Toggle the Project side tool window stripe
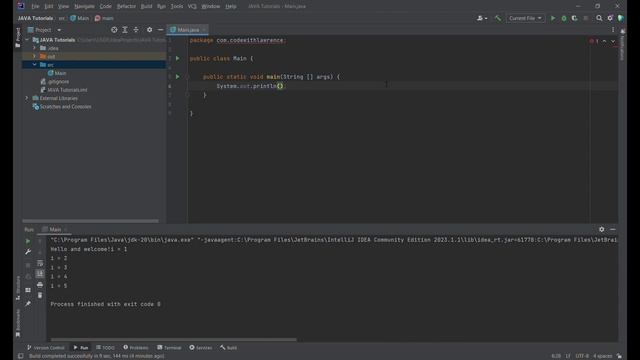 (x=18, y=37)
